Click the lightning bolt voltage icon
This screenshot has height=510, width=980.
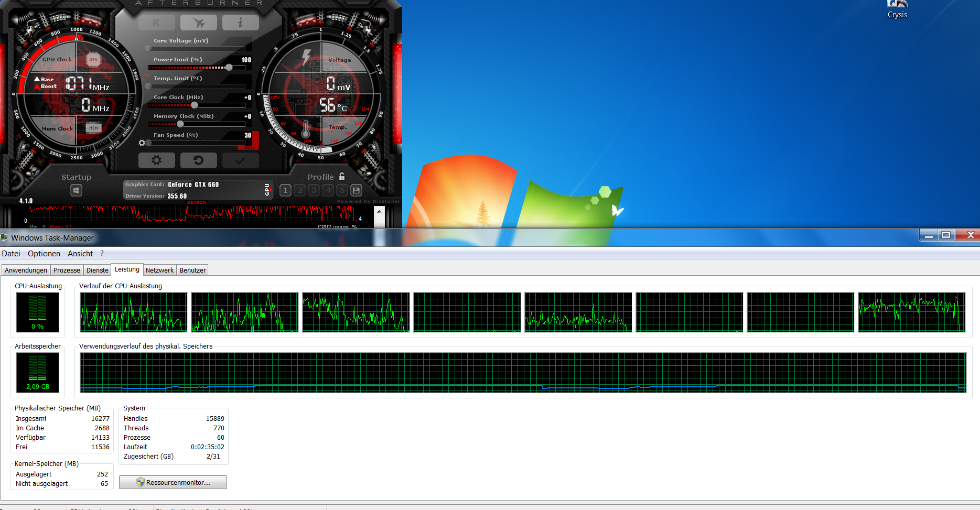pyautogui.click(x=306, y=57)
